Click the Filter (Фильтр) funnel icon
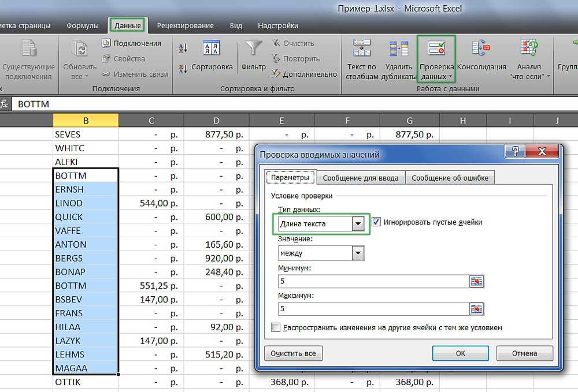The height and width of the screenshot is (392, 578). (254, 50)
